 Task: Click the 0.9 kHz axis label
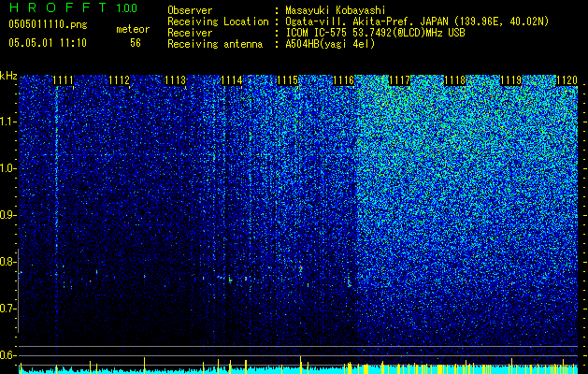[x=8, y=215]
